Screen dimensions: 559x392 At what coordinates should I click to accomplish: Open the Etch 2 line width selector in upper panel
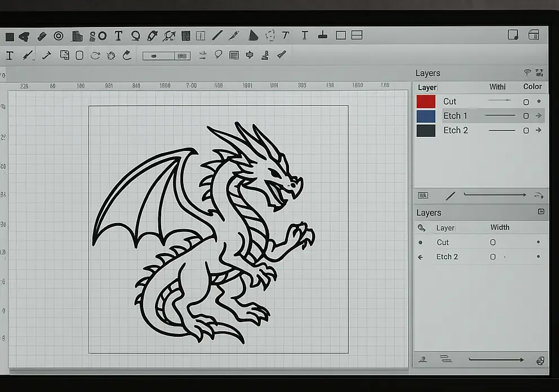pos(502,131)
